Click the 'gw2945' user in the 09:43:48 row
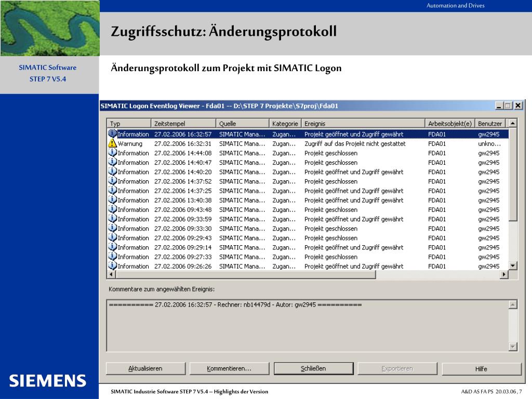The height and width of the screenshot is (399, 532). coord(489,210)
